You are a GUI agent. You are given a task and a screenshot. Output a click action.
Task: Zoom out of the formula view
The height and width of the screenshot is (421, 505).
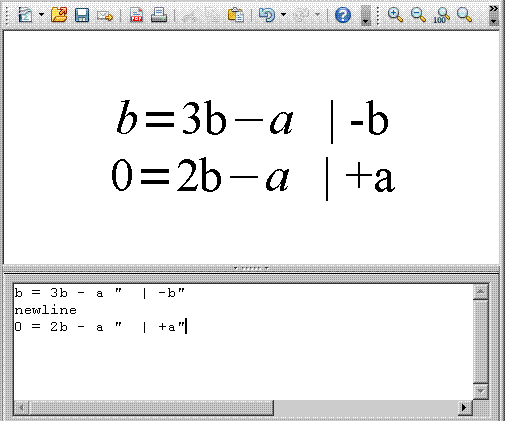(x=418, y=15)
